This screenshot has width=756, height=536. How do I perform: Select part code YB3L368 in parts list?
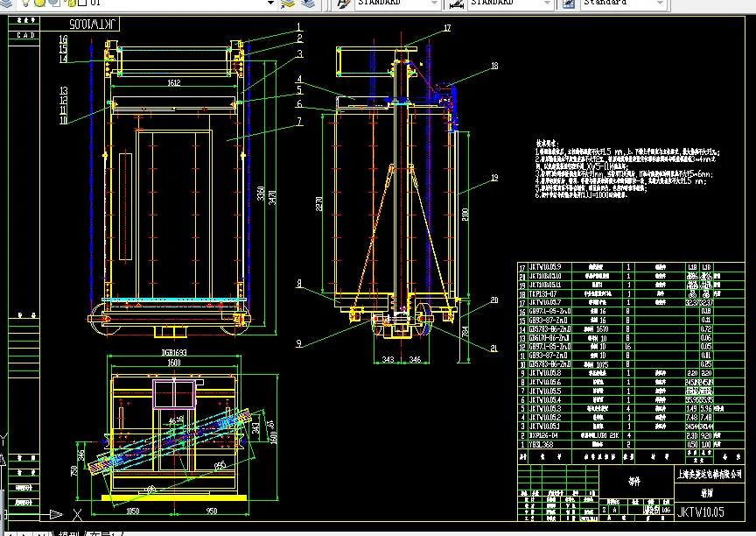[541, 445]
